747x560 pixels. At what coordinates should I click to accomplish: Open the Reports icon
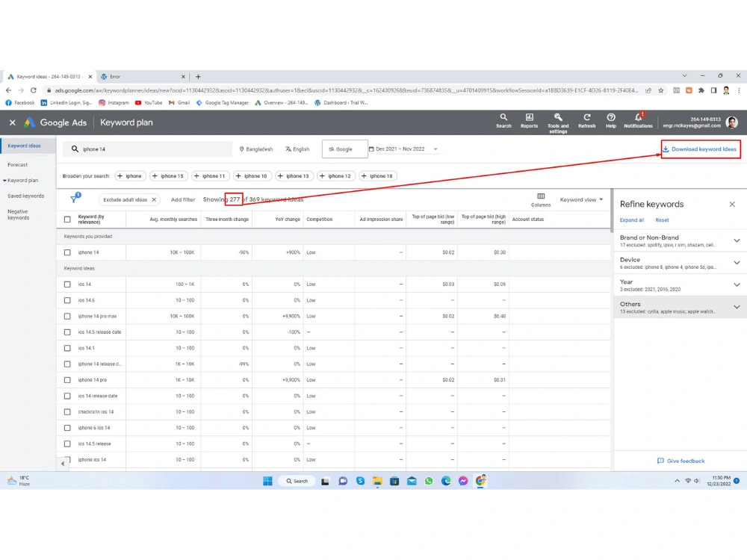coord(529,121)
